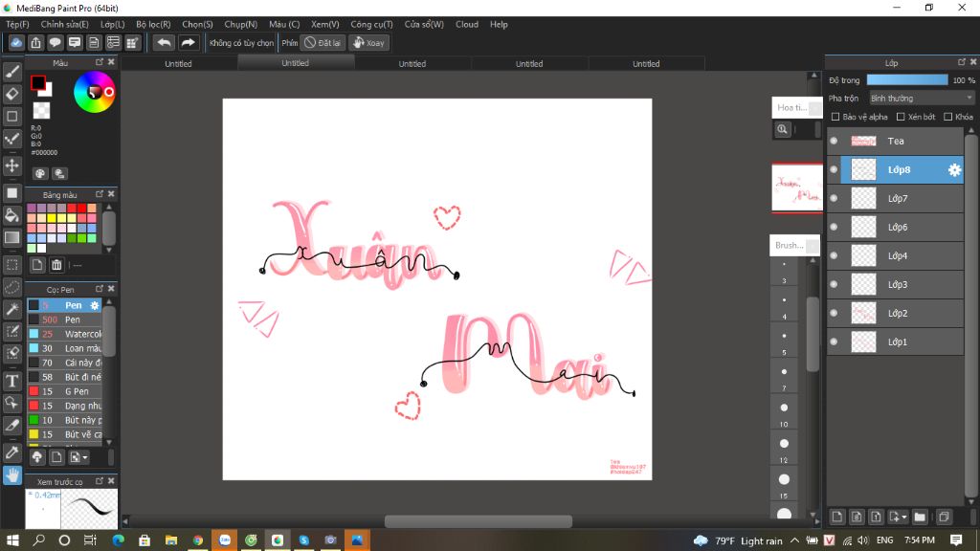Click the canvas navigator thumbnail
This screenshot has height=551, width=980.
click(797, 188)
